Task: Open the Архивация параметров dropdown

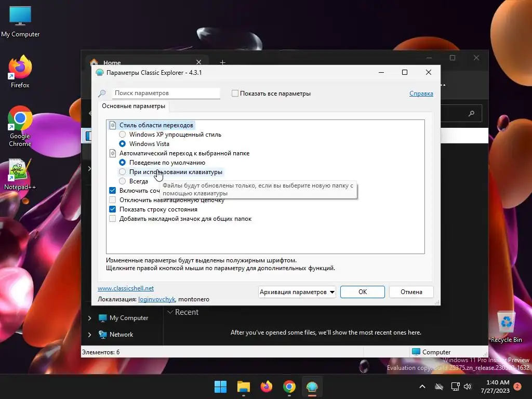Action: tap(297, 292)
